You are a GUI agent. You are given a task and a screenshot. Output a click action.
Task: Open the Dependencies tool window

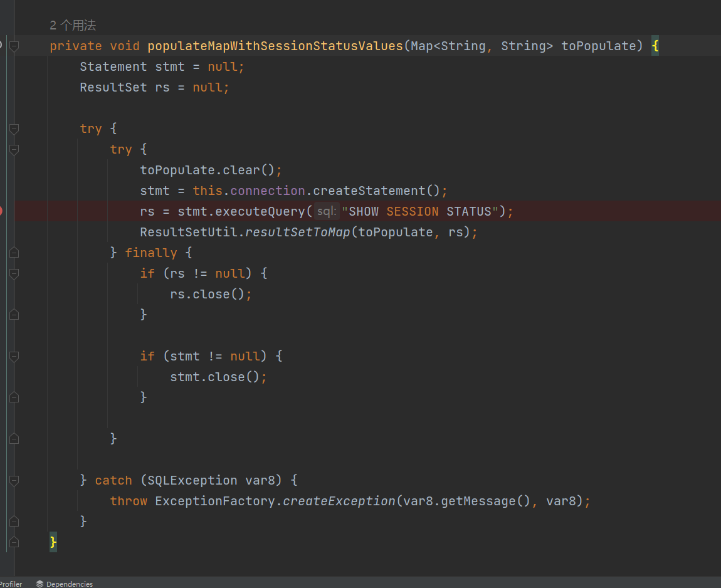tap(69, 584)
